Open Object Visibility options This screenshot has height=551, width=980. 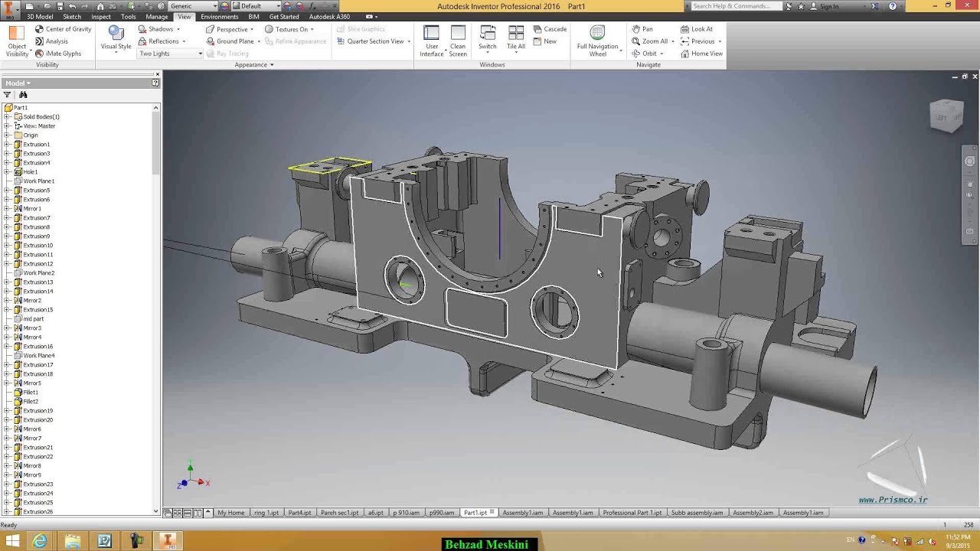[17, 41]
